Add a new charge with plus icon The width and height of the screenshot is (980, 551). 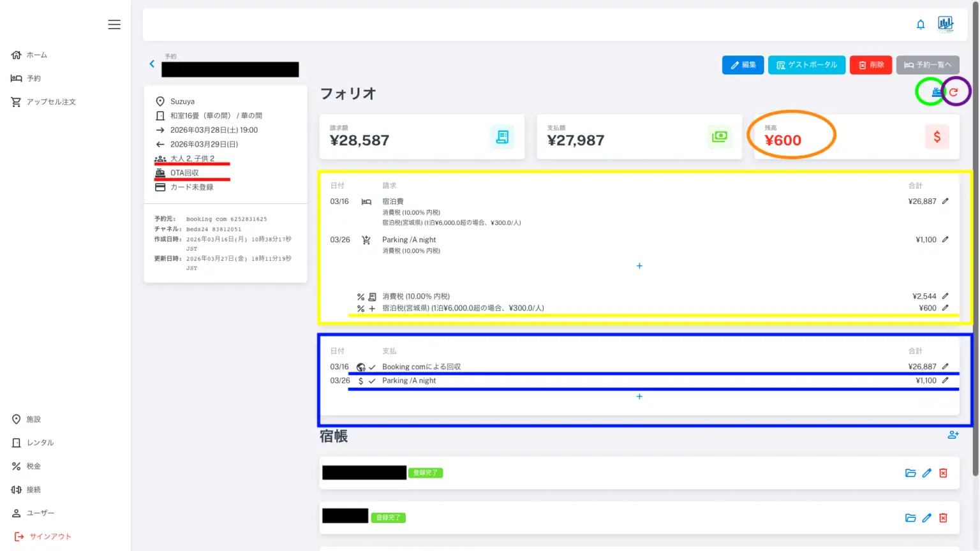[639, 266]
